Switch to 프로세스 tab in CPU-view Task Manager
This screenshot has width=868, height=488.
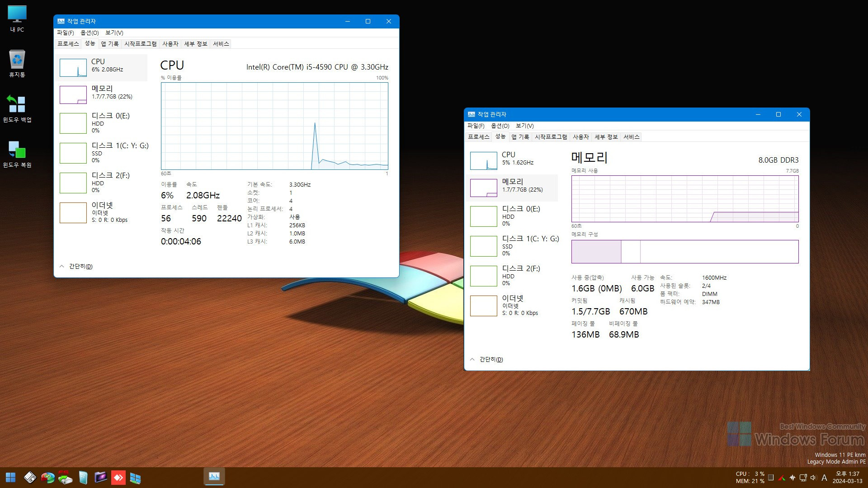68,44
